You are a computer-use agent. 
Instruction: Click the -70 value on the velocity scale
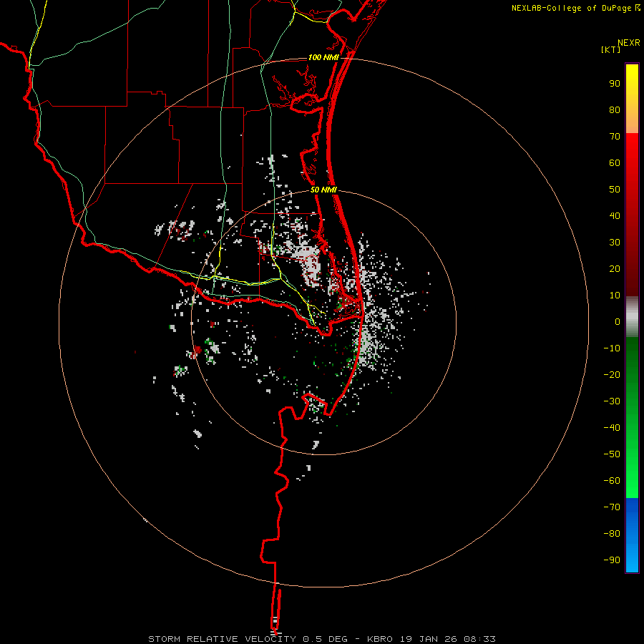tap(612, 507)
